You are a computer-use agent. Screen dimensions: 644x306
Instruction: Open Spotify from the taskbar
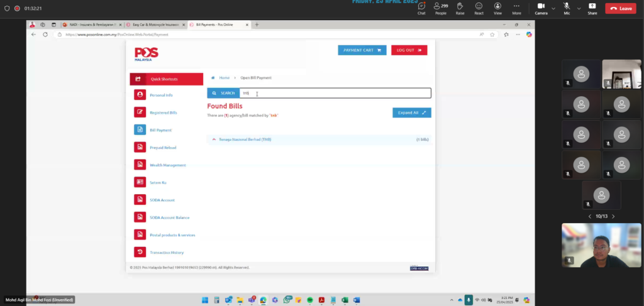(310, 300)
